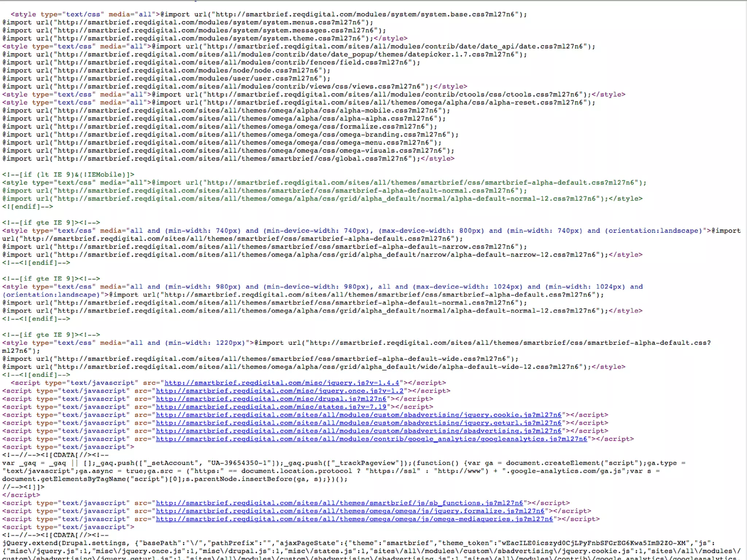Click the formalize.css import line
This screenshot has height=560, width=747.
pos(220,127)
